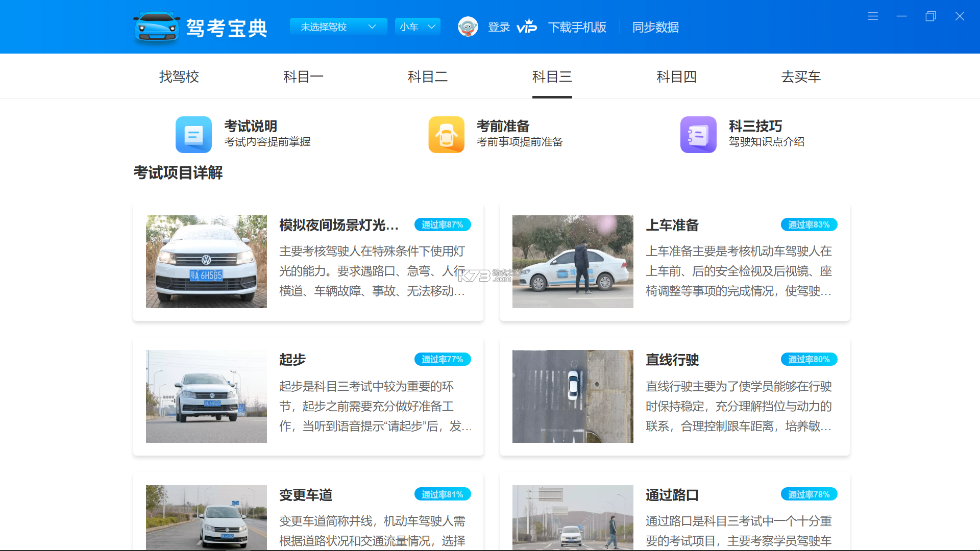Screen dimensions: 980x551
Task: Click the 登录 login link
Action: coord(499,27)
